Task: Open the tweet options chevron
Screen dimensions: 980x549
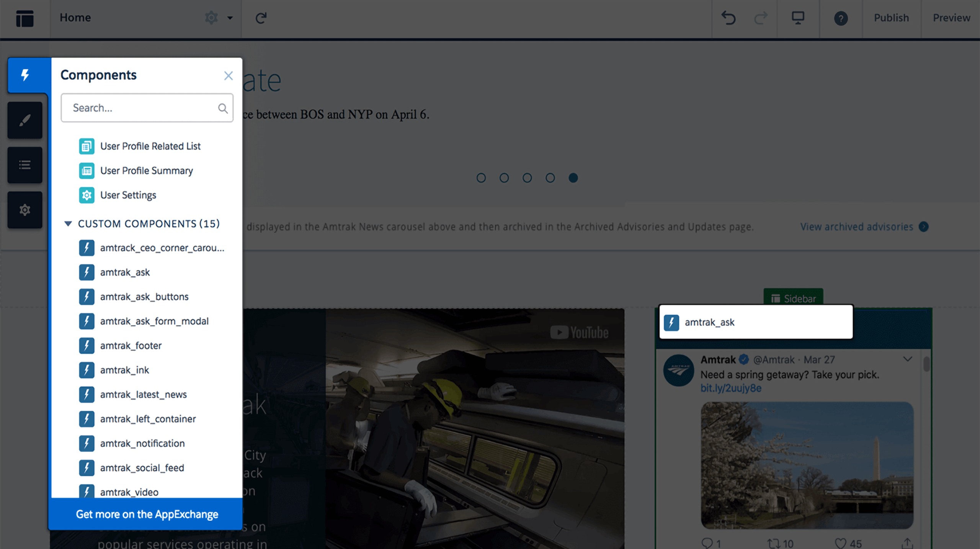Action: tap(908, 359)
